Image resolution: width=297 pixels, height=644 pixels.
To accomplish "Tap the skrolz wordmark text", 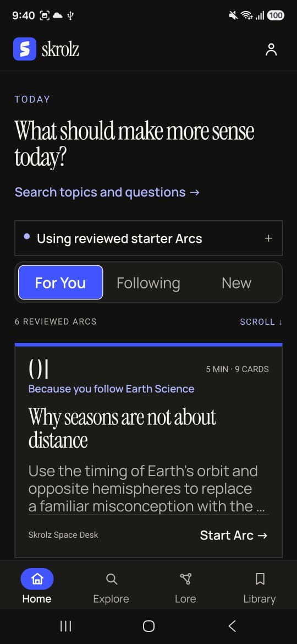I will click(61, 50).
